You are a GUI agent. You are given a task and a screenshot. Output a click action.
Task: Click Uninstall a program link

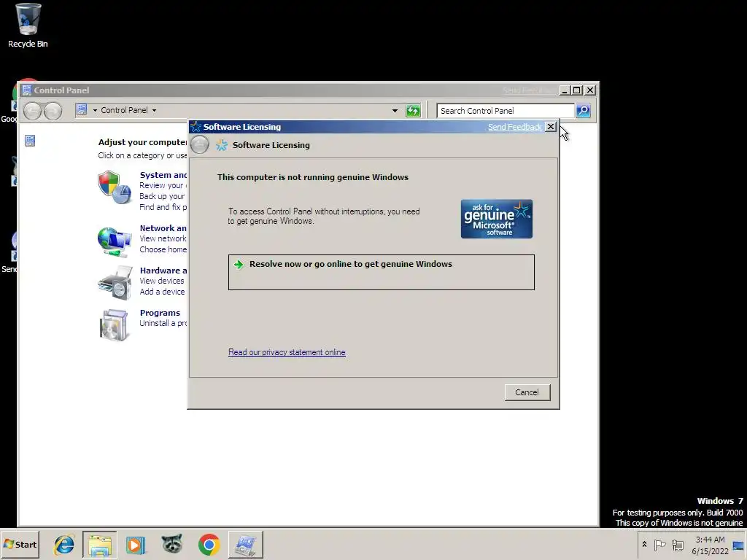(x=163, y=323)
